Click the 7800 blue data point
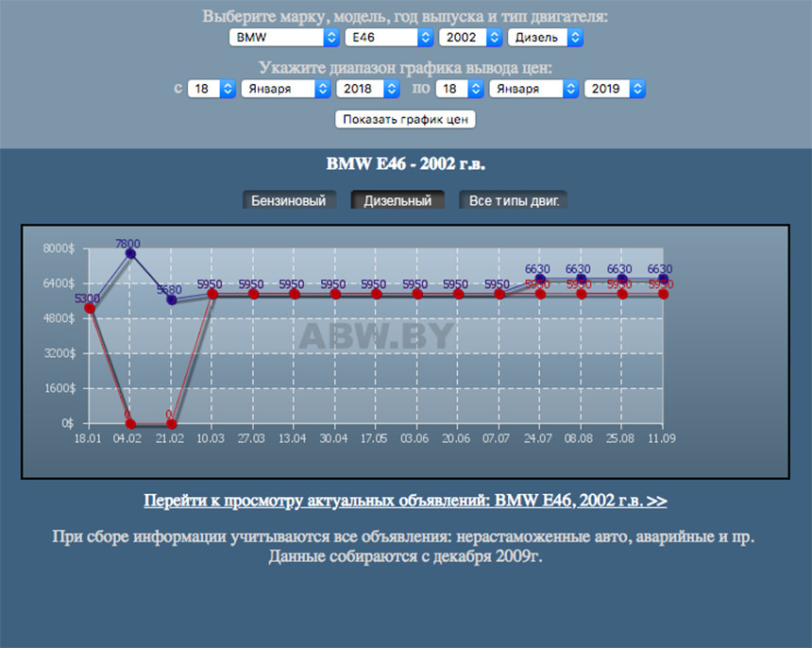Screen dimensions: 812x648 coord(130,253)
